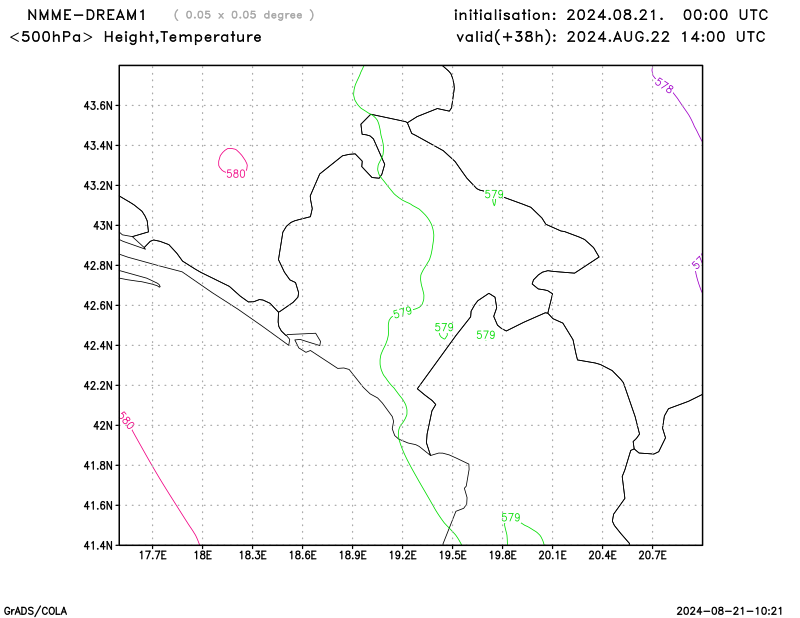The image size is (800, 618).
Task: Click the 43.6N latitude axis label
Action: click(98, 106)
